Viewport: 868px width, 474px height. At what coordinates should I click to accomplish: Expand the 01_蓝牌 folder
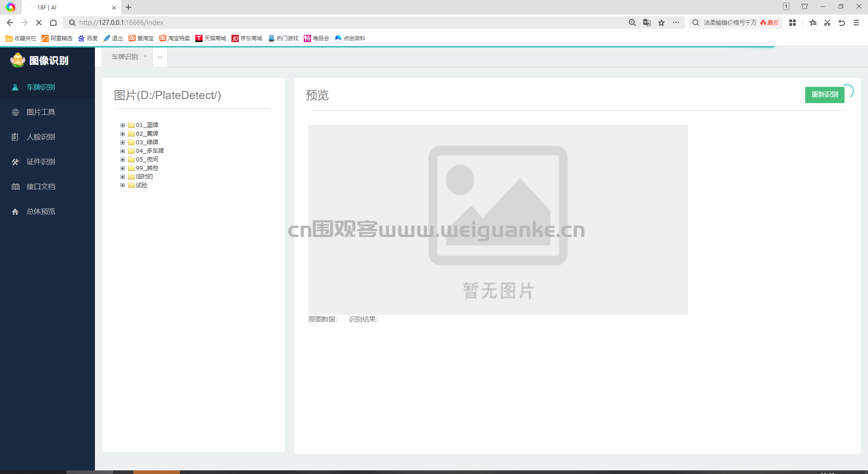[x=123, y=125]
